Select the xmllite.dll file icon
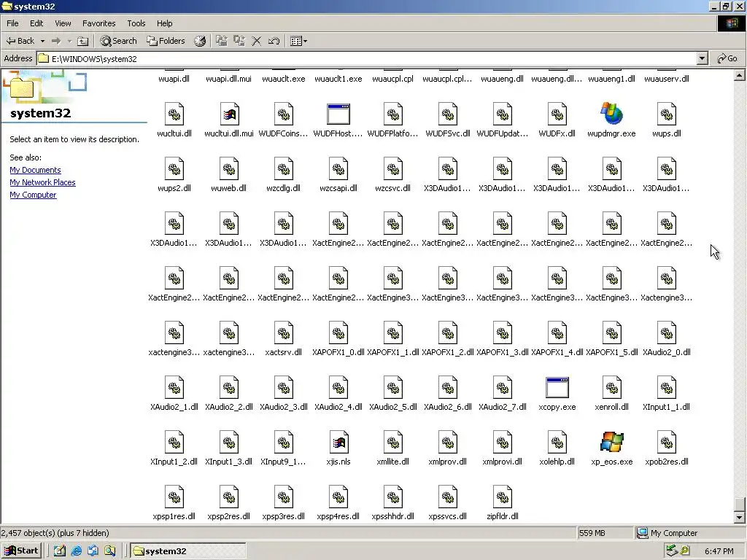This screenshot has height=560, width=747. click(x=393, y=443)
